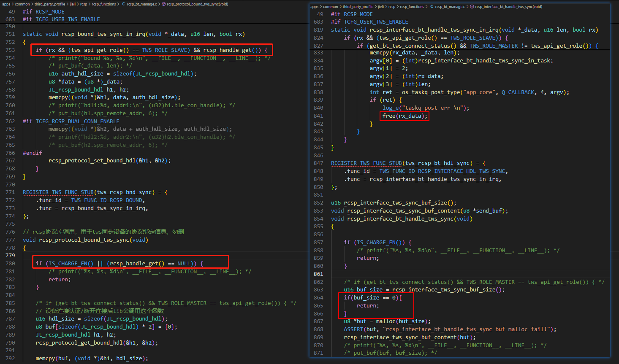Place cursor on 'free(rx_data);' line
Viewport: 619px width, 364px height.
point(405,116)
